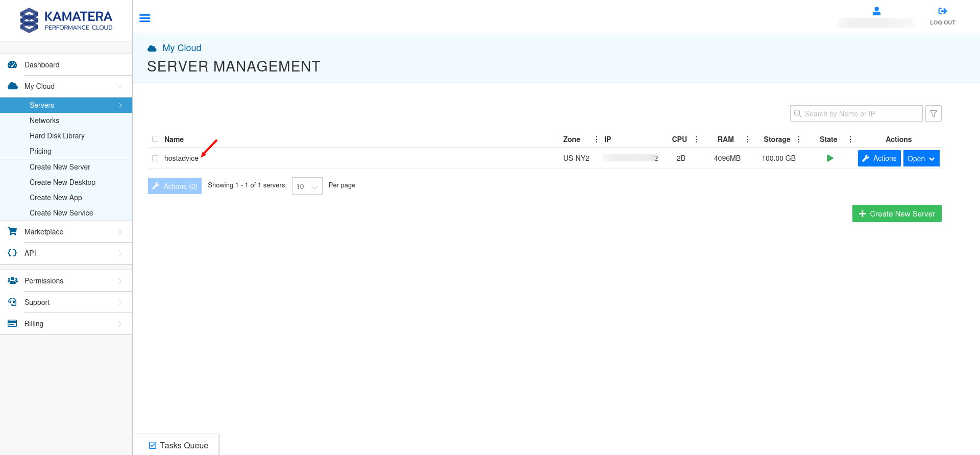Click the My Cloud breadcrumb link
The width and height of the screenshot is (980, 455).
click(x=182, y=48)
